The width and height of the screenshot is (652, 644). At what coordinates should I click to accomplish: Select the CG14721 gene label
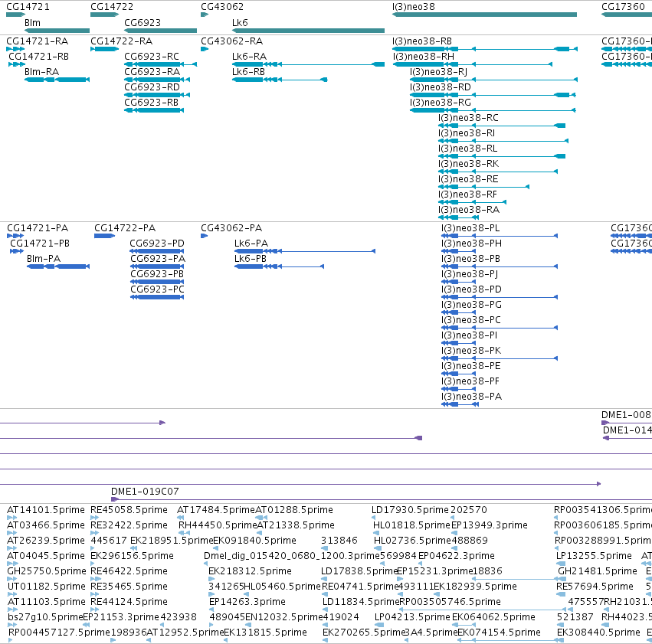click(28, 7)
